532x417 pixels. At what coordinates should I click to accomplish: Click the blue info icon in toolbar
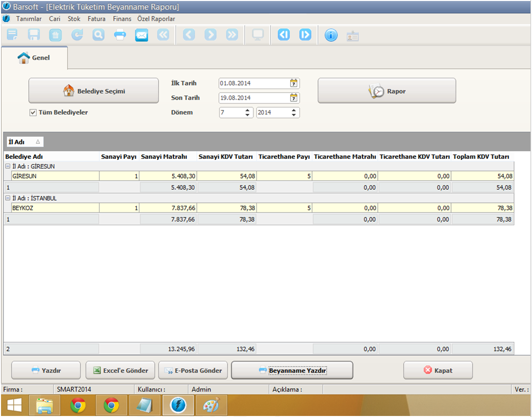coord(331,35)
